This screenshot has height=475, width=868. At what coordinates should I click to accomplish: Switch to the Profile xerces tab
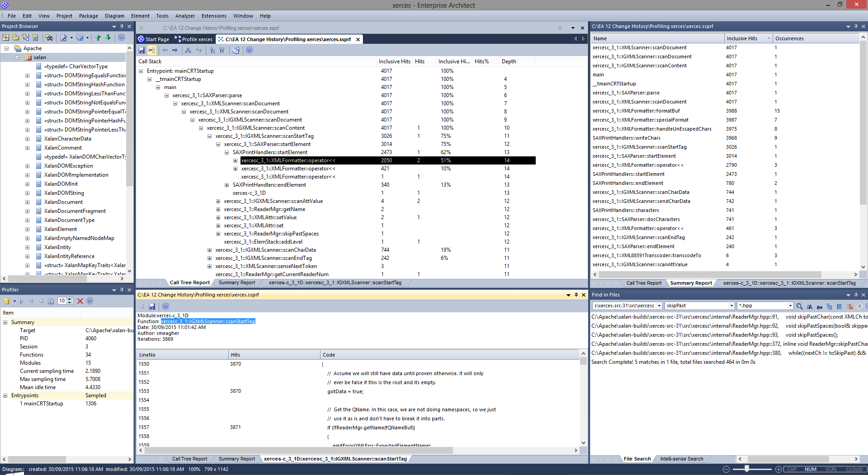[193, 39]
